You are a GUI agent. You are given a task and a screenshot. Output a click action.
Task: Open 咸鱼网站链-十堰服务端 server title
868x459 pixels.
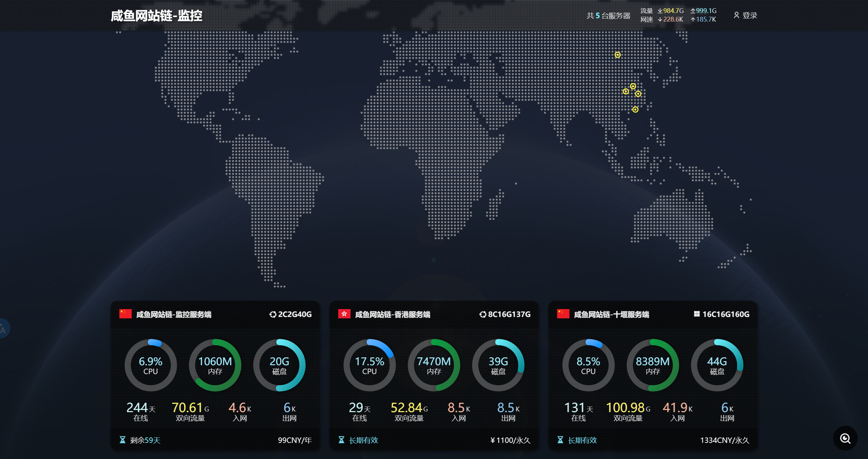click(611, 314)
